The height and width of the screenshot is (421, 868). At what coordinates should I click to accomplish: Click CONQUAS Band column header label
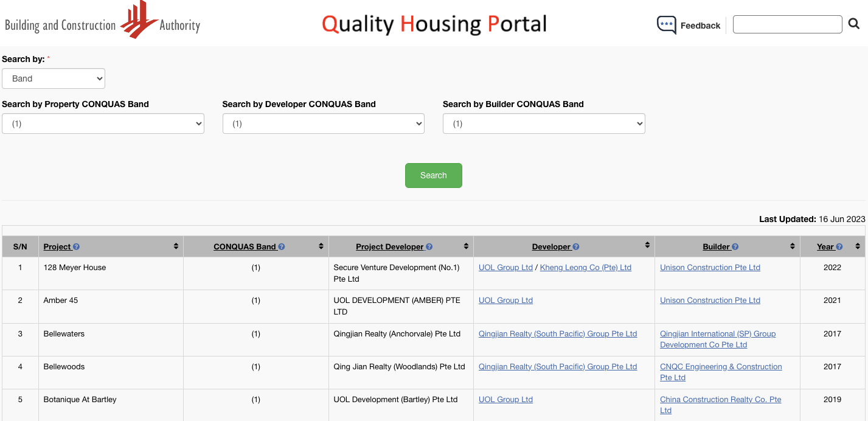[245, 247]
